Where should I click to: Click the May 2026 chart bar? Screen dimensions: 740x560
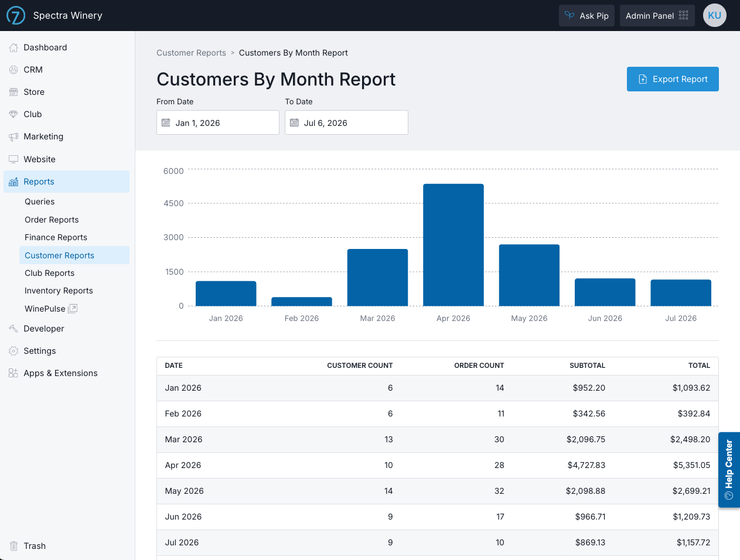coord(529,275)
